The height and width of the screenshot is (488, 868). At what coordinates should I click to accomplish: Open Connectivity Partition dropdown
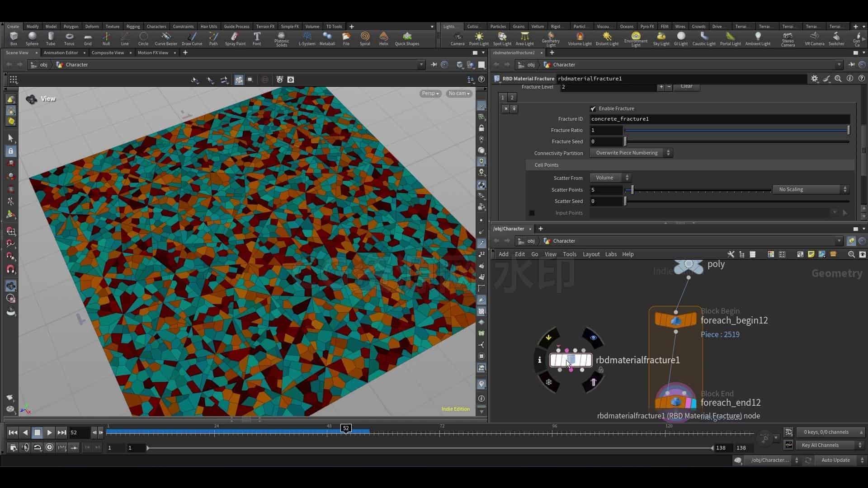631,153
